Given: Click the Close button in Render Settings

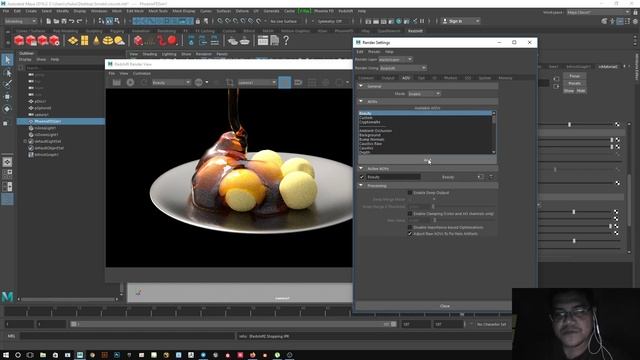Looking at the screenshot, I should point(444,306).
